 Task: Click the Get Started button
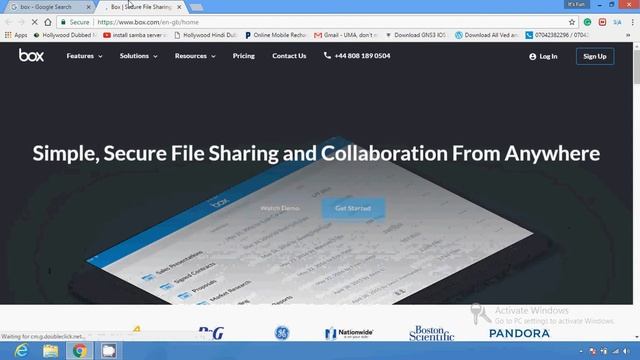click(353, 208)
